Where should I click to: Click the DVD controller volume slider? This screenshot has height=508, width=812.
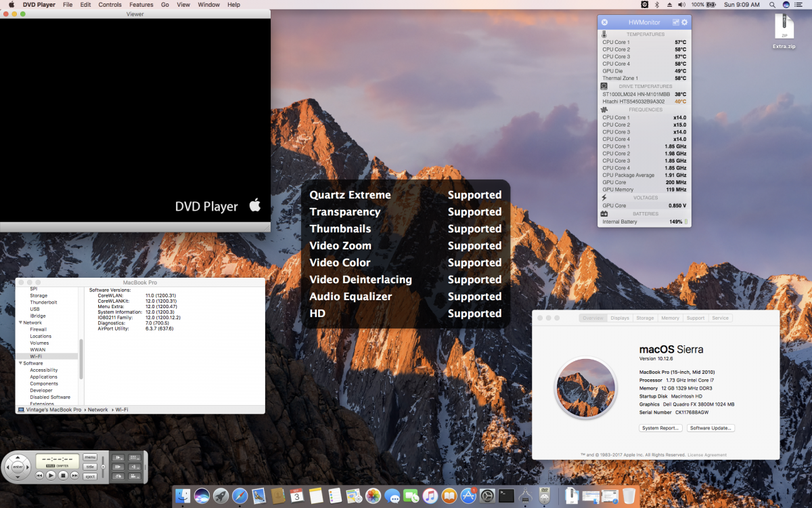click(103, 466)
